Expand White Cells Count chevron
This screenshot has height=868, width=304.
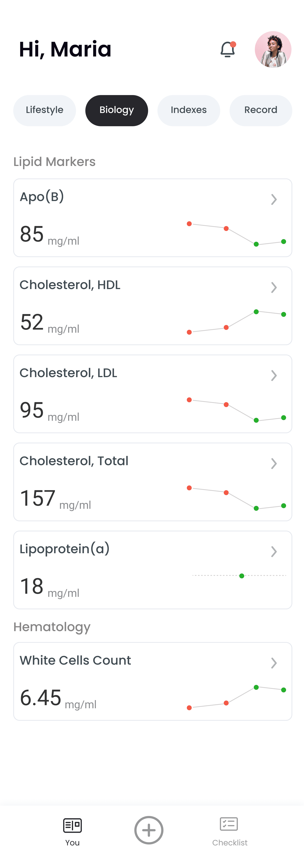(x=274, y=663)
